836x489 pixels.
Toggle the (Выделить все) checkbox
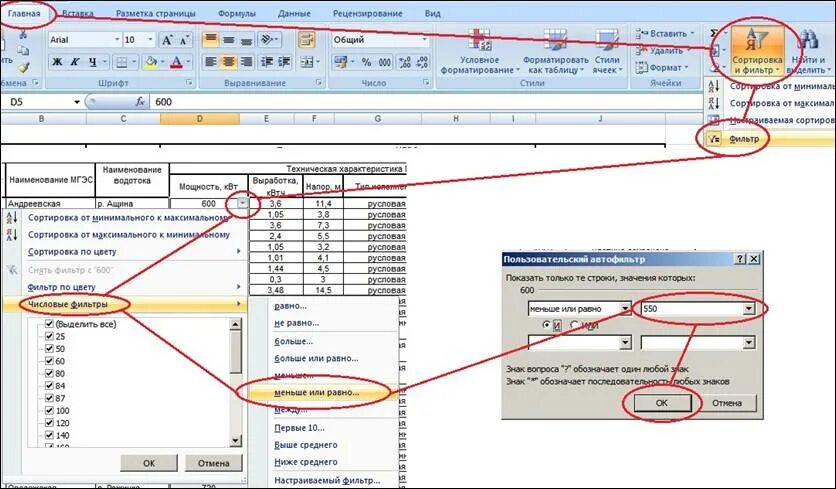point(50,324)
